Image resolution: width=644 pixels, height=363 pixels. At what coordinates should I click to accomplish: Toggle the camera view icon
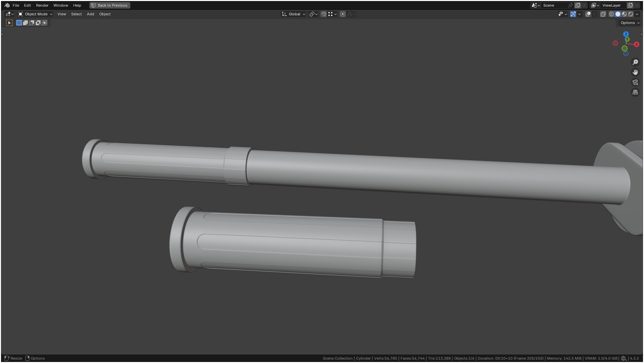pyautogui.click(x=635, y=82)
